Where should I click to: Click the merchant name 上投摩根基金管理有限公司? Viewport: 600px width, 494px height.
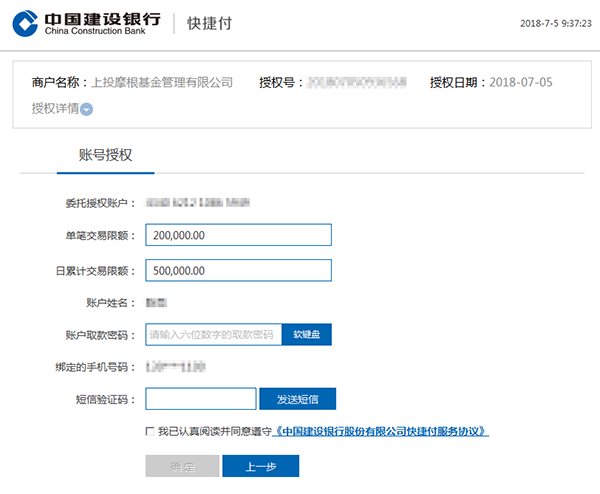(162, 82)
